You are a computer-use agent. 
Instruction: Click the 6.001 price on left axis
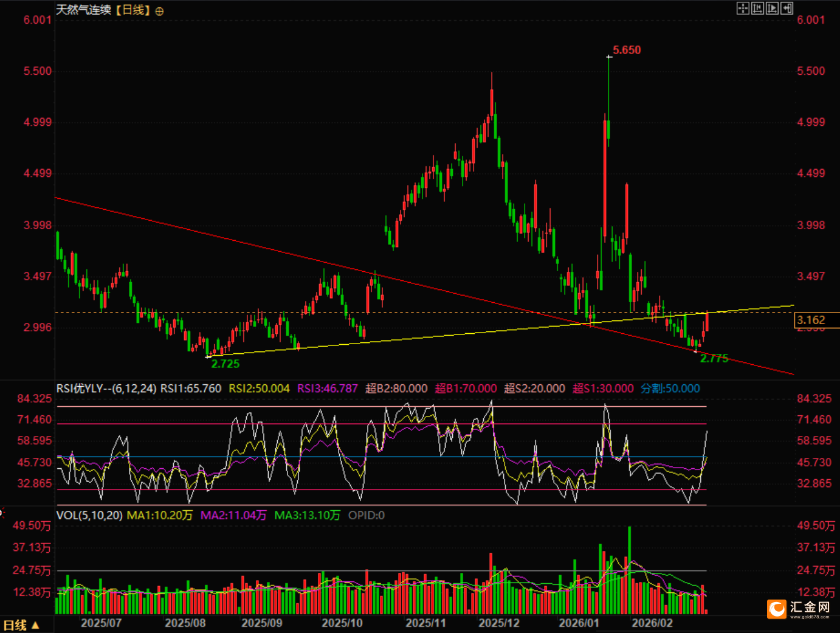(38, 19)
